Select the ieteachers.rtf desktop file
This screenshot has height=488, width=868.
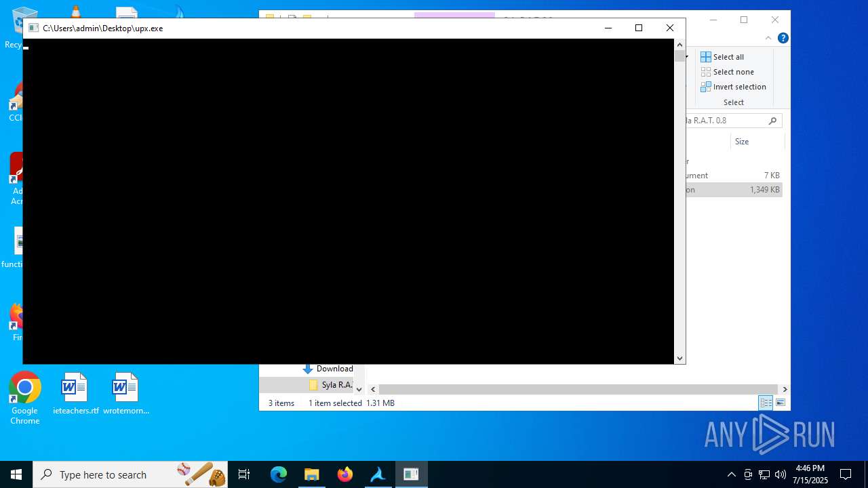coord(75,394)
